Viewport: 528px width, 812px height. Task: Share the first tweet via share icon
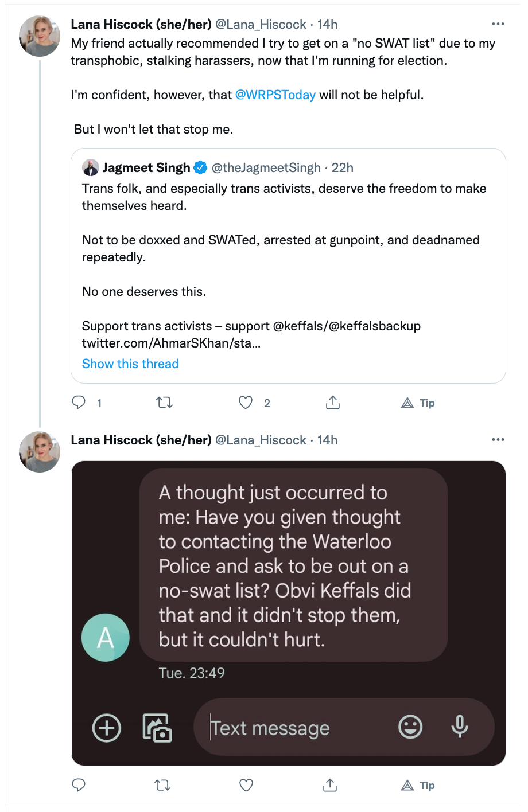pyautogui.click(x=333, y=403)
